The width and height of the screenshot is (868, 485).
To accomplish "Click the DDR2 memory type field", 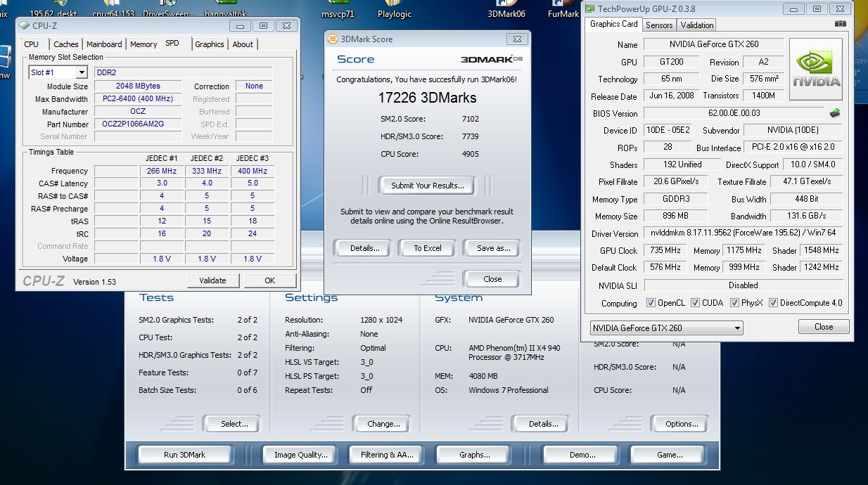I will point(183,72).
